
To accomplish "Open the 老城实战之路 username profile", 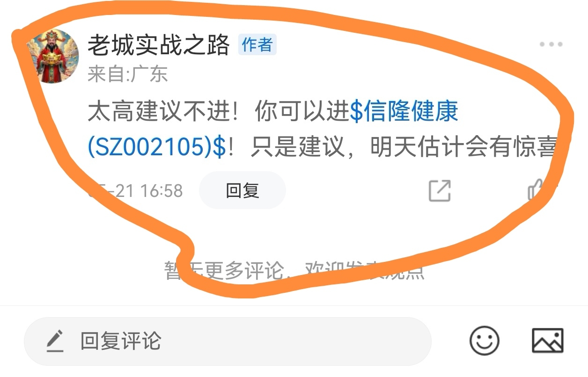I will click(x=159, y=45).
